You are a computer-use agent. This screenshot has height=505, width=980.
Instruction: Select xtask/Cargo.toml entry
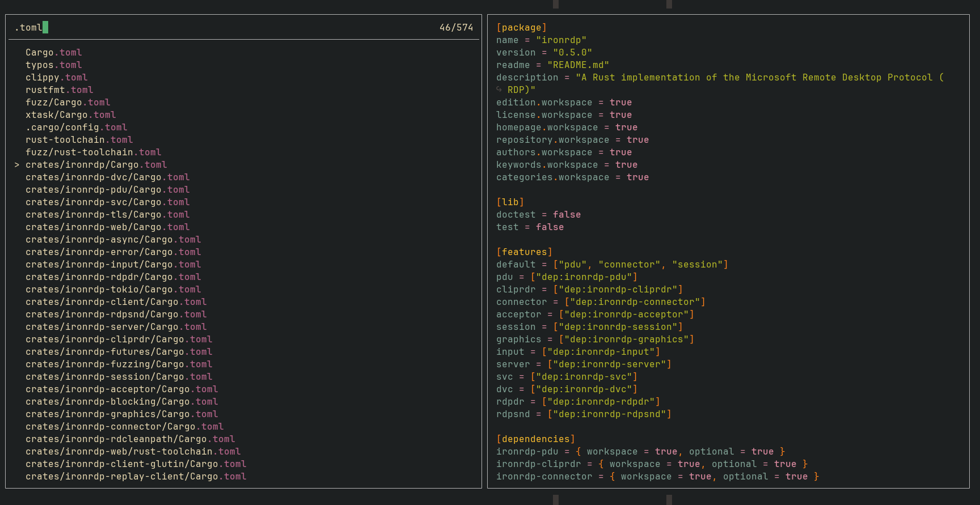point(70,115)
